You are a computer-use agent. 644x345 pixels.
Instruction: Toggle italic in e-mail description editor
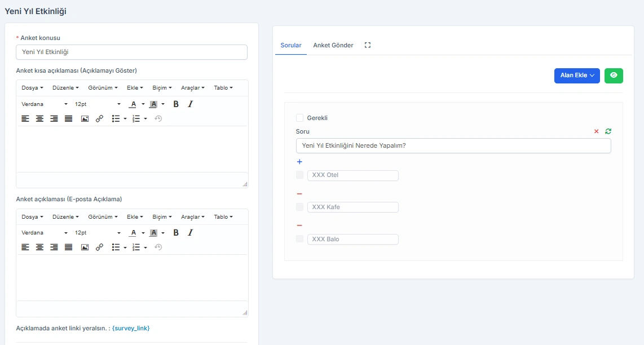coord(190,233)
